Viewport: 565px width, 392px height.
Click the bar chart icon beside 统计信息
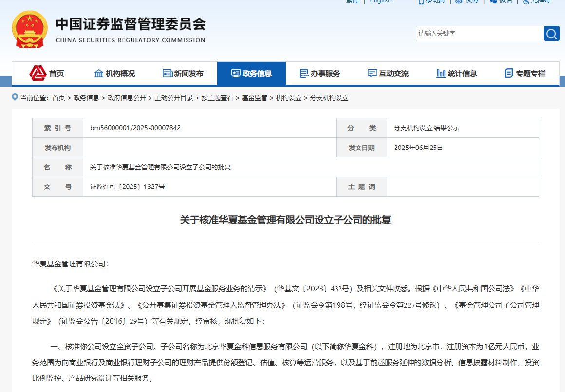coord(441,74)
